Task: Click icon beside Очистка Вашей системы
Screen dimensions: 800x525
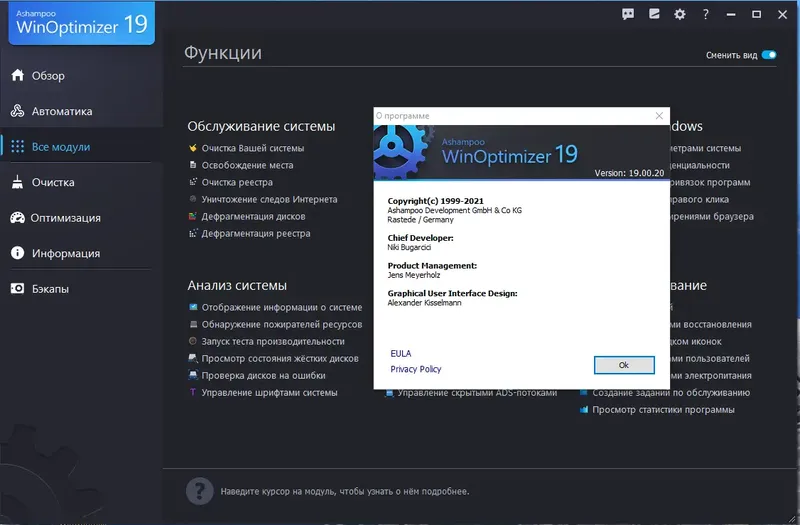Action: [193, 148]
